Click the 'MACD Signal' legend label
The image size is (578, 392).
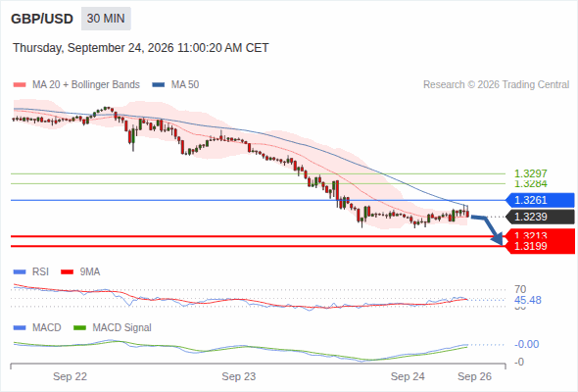click(122, 327)
